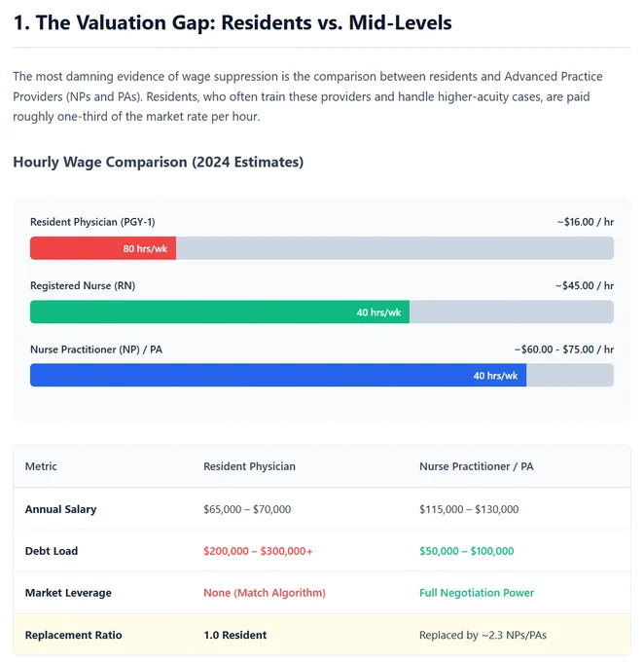Click the green Registered Nurse 40 hrs/wk bar
This screenshot has height=662, width=644.
[x=220, y=312]
